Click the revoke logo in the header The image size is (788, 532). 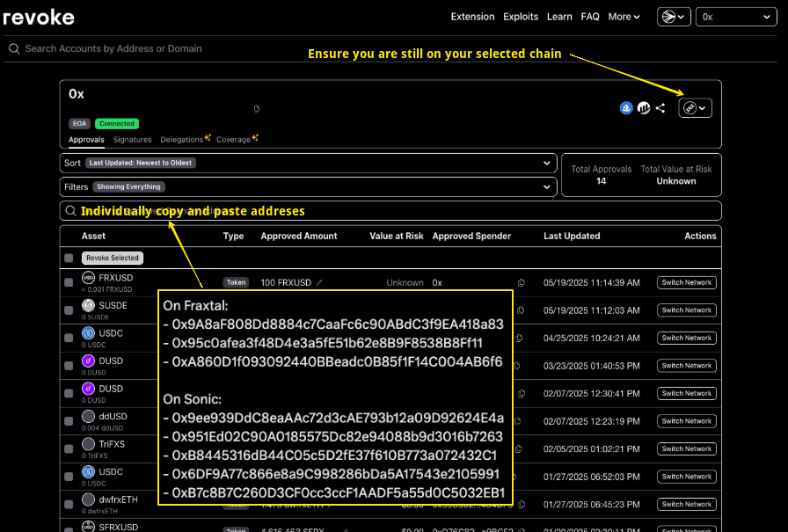pos(39,17)
